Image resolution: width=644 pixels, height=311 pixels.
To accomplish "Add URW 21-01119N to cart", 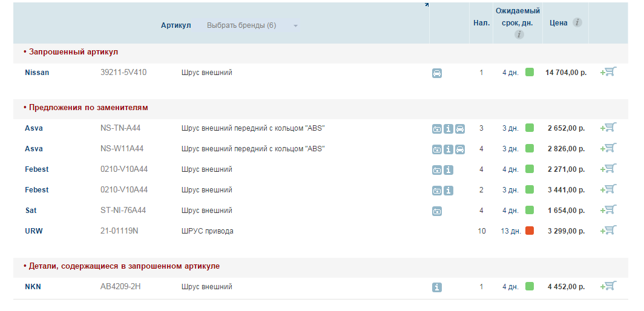I will 608,230.
